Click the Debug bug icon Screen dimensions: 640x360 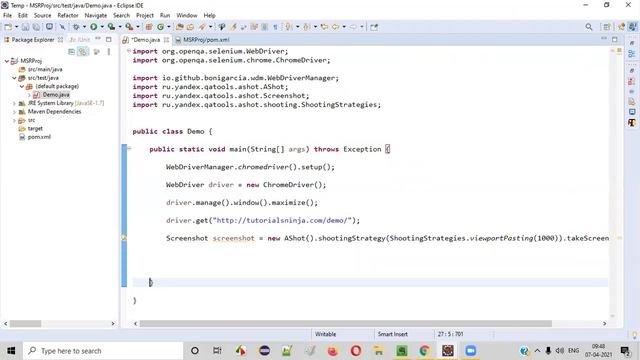click(x=76, y=27)
